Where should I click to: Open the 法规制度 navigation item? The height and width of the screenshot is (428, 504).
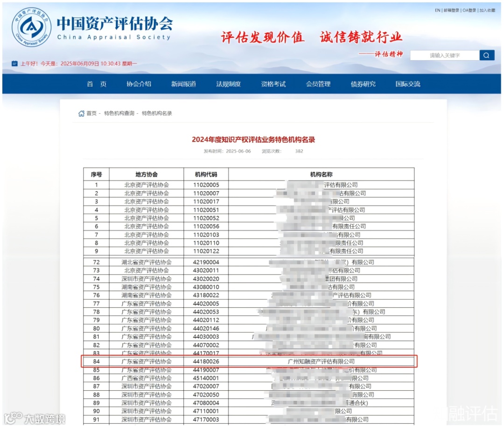tap(229, 84)
